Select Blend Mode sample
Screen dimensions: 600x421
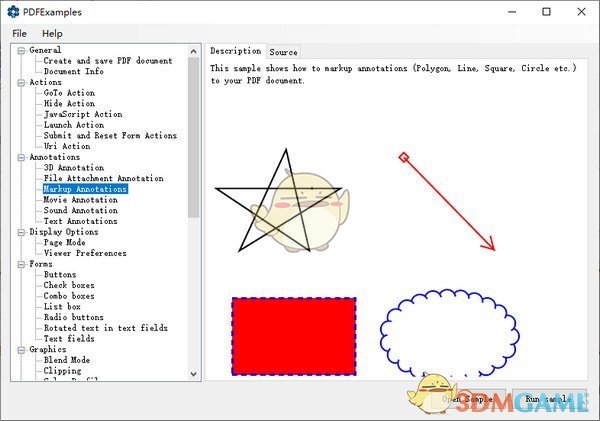point(67,360)
